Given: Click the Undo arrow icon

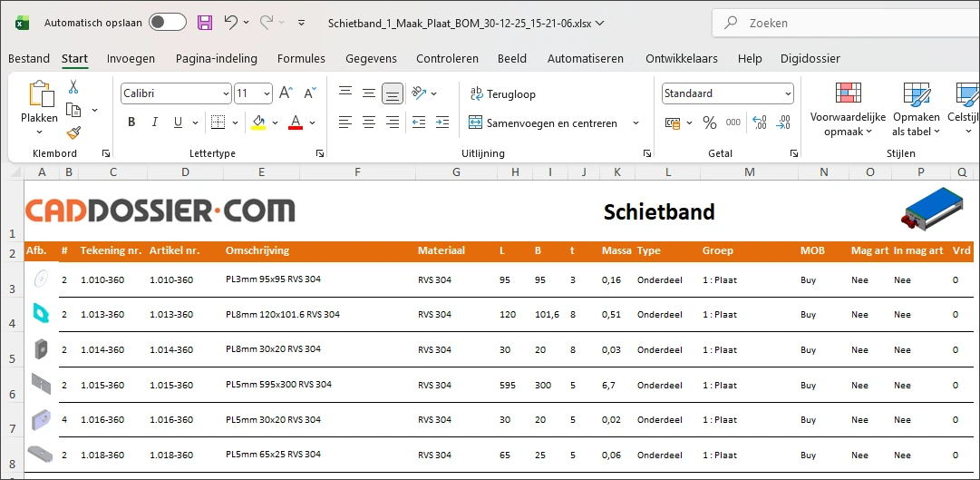Looking at the screenshot, I should (x=231, y=23).
